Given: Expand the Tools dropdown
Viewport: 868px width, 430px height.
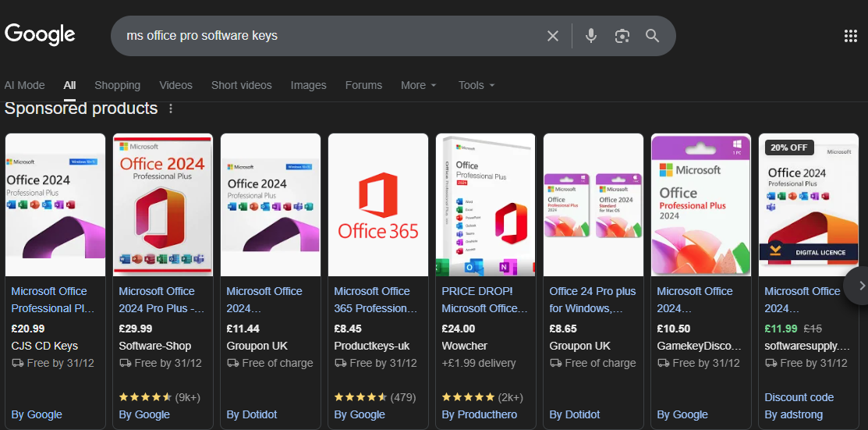Looking at the screenshot, I should pyautogui.click(x=477, y=85).
